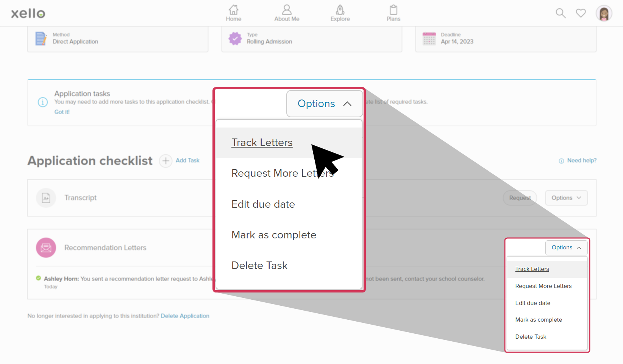Choose Mark as complete from the menu
The width and height of the screenshot is (623, 364).
pos(273,235)
